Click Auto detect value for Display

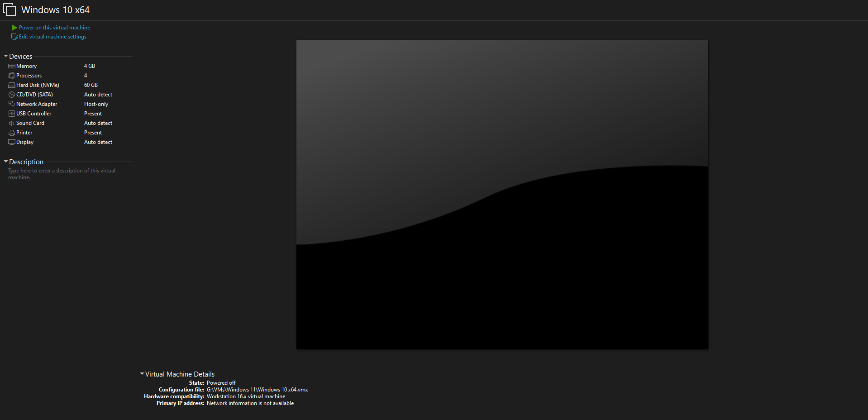[98, 142]
